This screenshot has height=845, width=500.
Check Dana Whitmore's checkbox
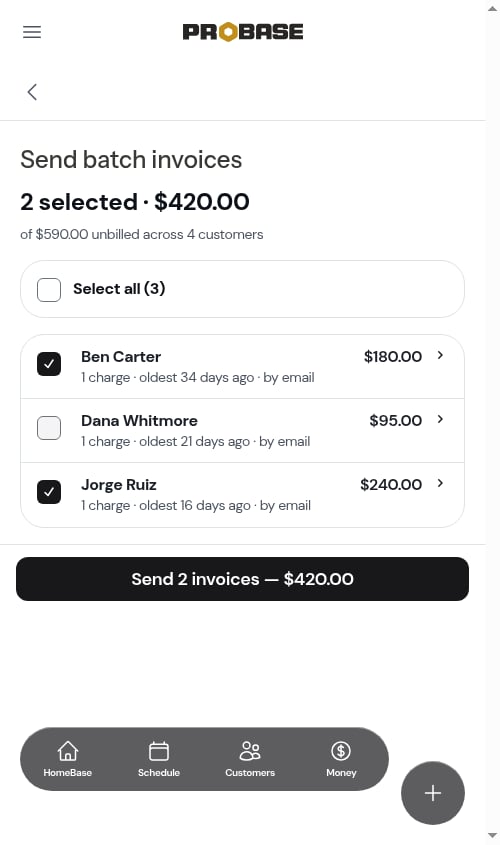[49, 428]
